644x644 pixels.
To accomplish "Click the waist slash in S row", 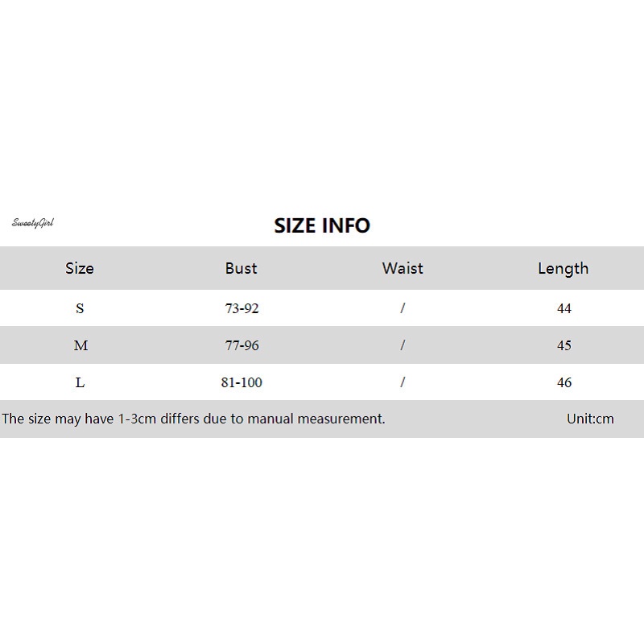I will pos(402,308).
